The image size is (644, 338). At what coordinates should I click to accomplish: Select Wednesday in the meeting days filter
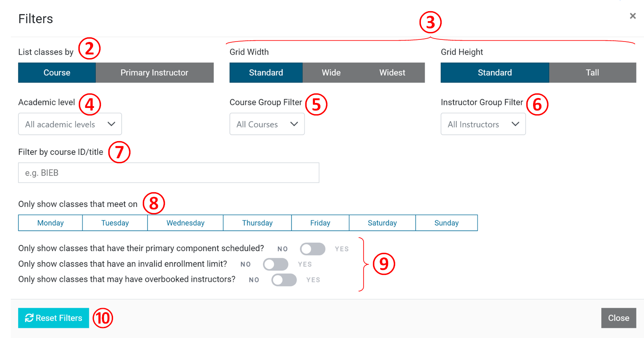pos(185,223)
